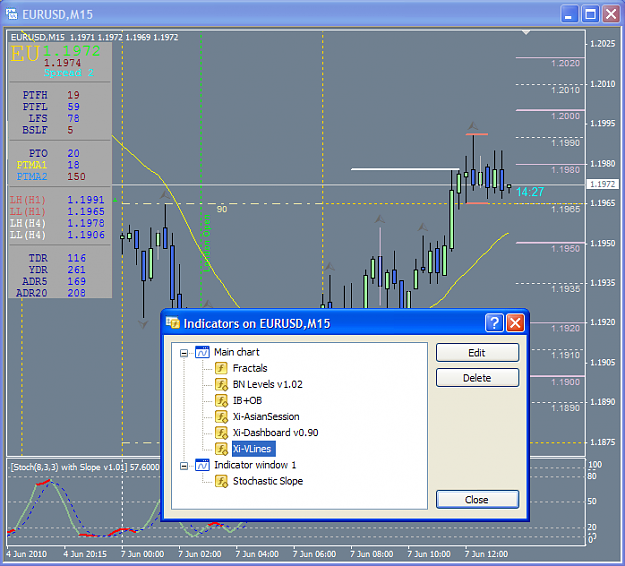The height and width of the screenshot is (566, 625).
Task: Click the IB+OB indicator icon
Action: (x=221, y=400)
